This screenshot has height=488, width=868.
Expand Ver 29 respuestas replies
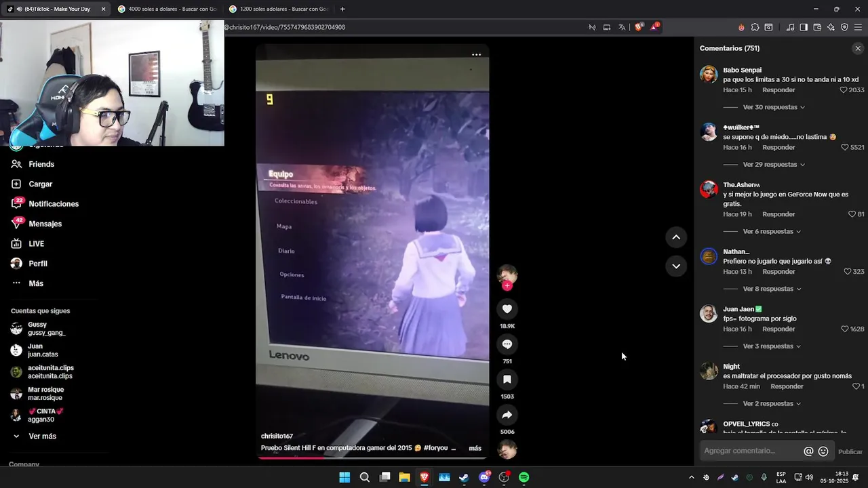774,165
